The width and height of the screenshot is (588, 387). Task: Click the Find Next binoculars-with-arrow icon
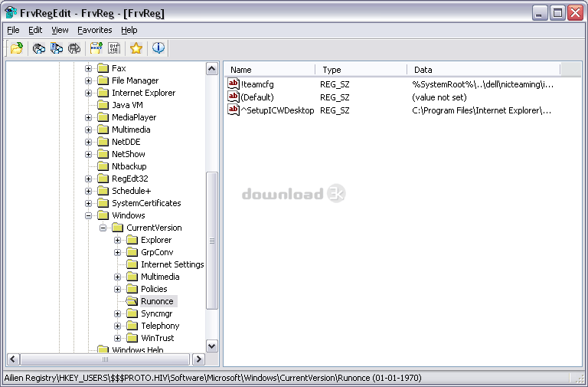[x=74, y=48]
